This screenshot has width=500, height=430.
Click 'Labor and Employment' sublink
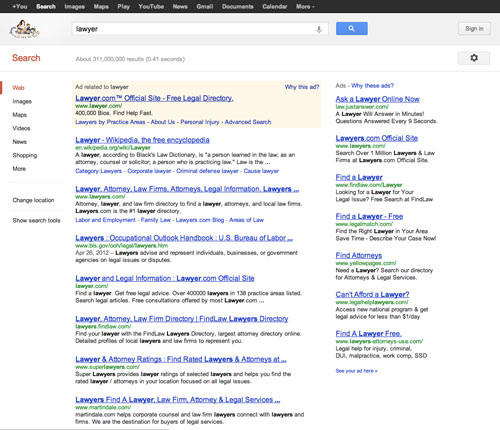105,220
